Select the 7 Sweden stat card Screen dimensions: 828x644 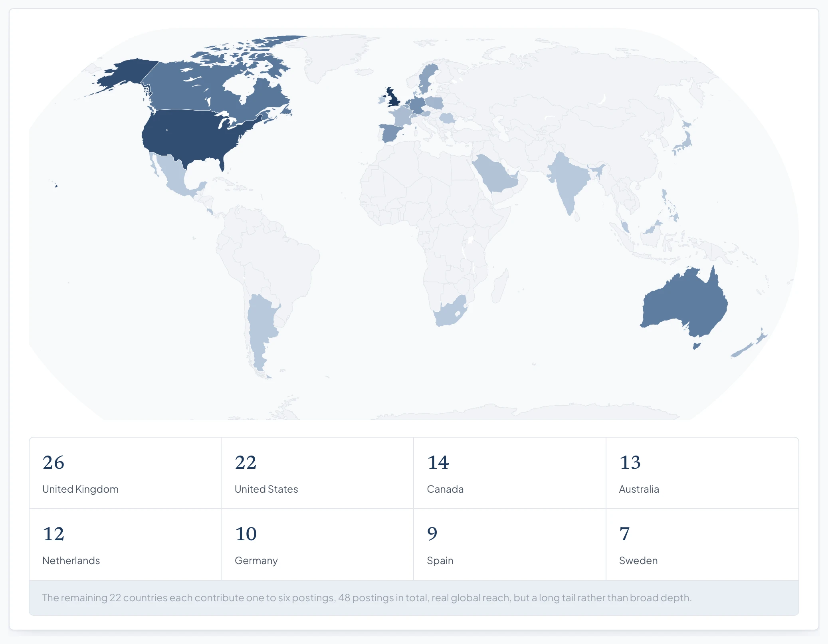click(702, 544)
